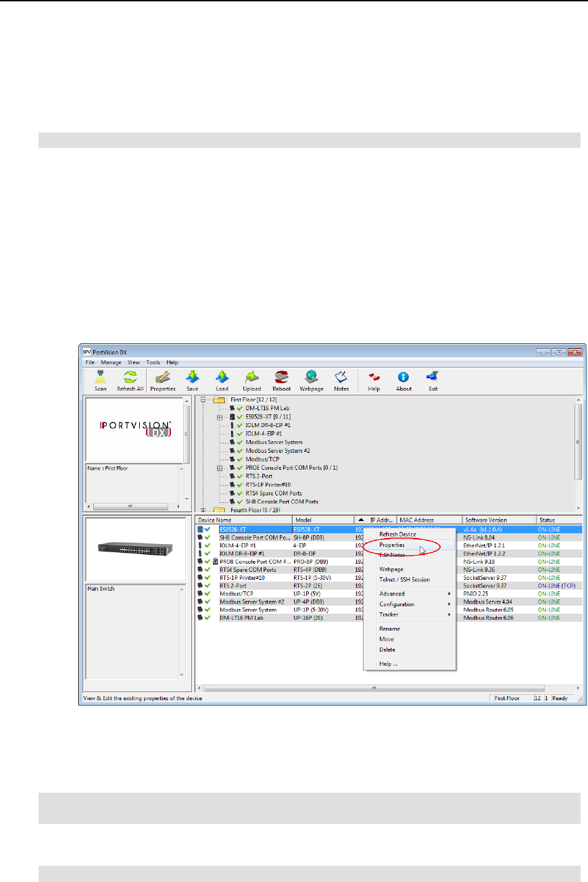Click the Help toolbar icon
The image size is (588, 882).
coord(374,381)
